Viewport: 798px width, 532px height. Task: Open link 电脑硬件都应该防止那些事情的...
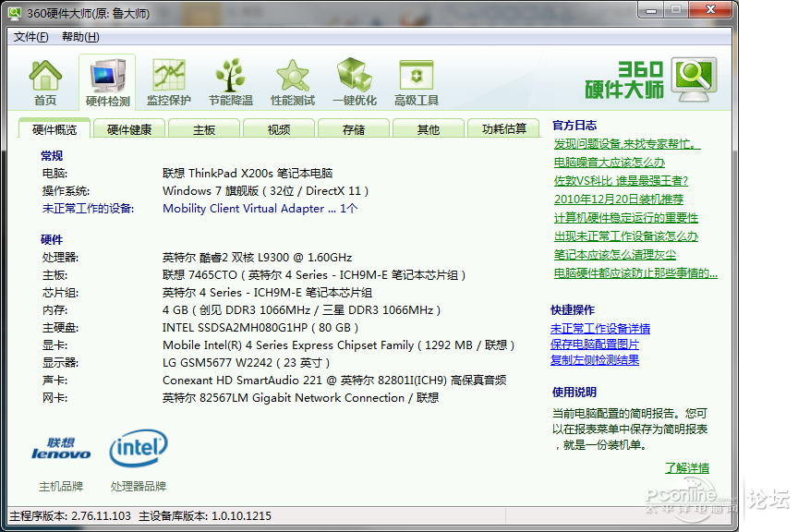[635, 273]
